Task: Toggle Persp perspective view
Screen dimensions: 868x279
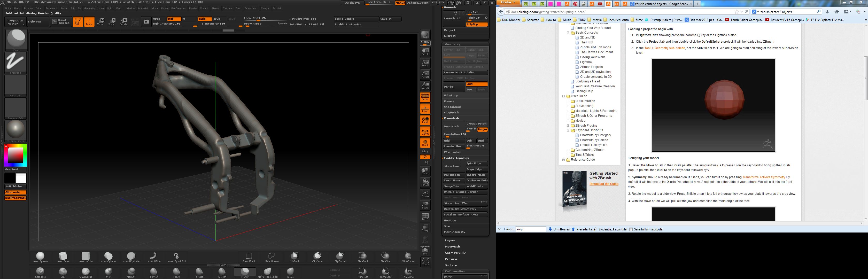Action: 425,97
